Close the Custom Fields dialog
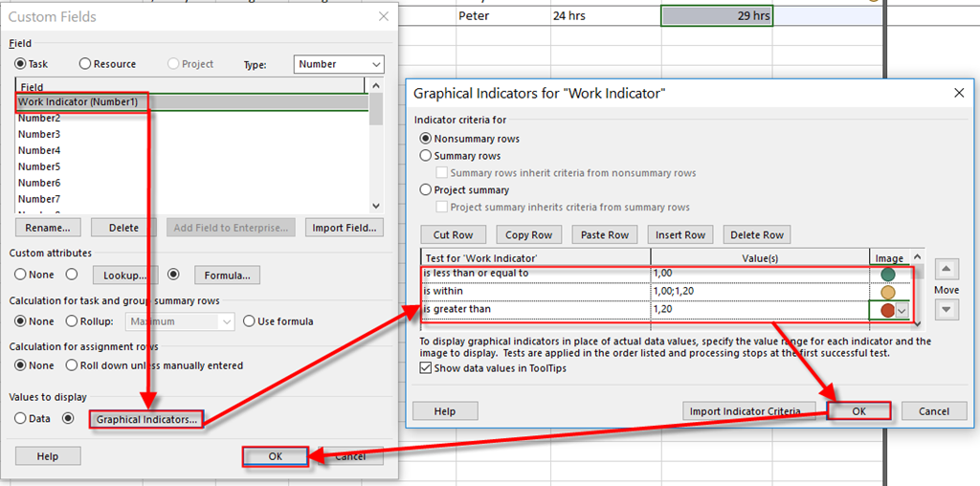Image resolution: width=980 pixels, height=486 pixels. [x=384, y=16]
